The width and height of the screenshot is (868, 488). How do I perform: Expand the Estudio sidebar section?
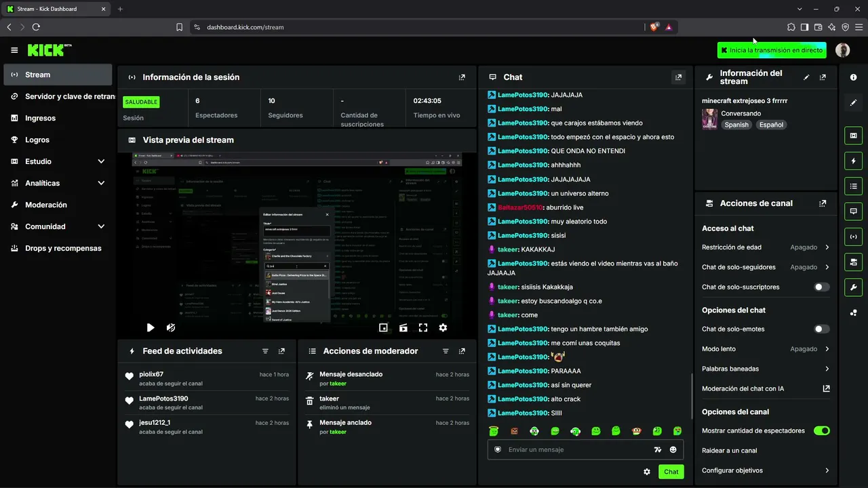click(x=101, y=161)
